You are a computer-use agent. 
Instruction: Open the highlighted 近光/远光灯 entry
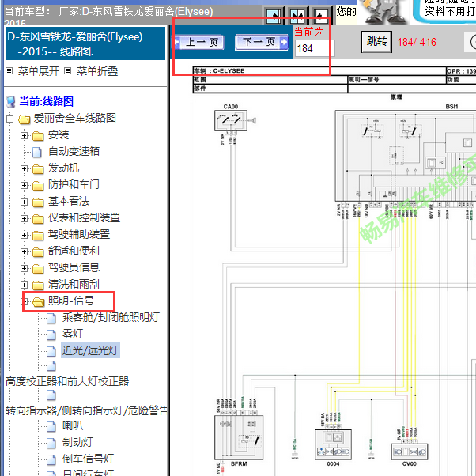tap(90, 350)
